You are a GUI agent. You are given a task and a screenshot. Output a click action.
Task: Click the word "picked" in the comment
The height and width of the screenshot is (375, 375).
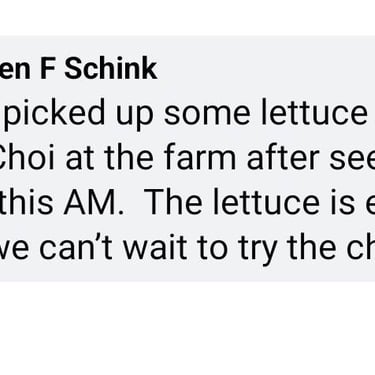click(x=53, y=114)
